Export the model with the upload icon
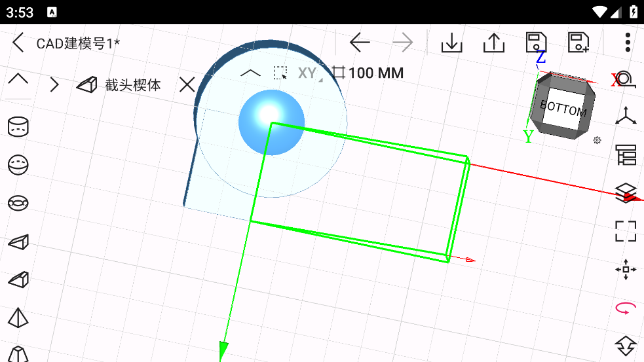Screen dimensions: 644x362 click(494, 43)
